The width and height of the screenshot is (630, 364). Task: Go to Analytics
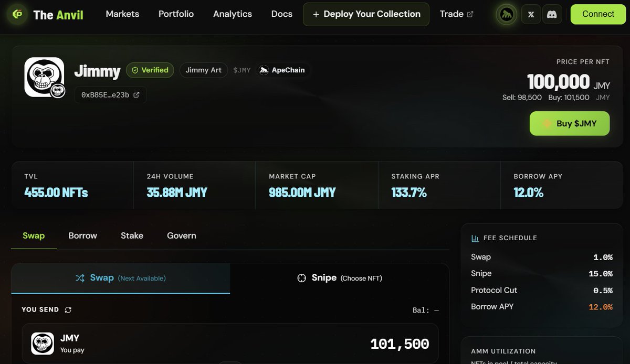(x=233, y=14)
